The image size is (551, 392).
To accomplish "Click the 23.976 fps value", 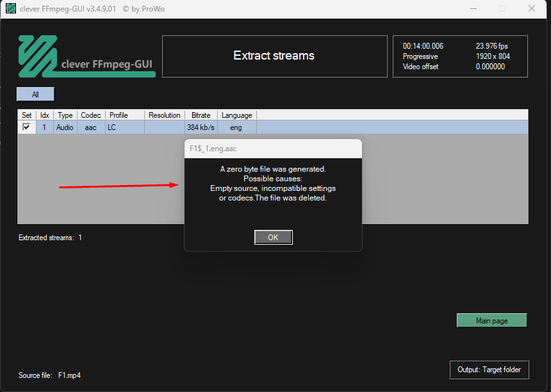I will point(491,46).
